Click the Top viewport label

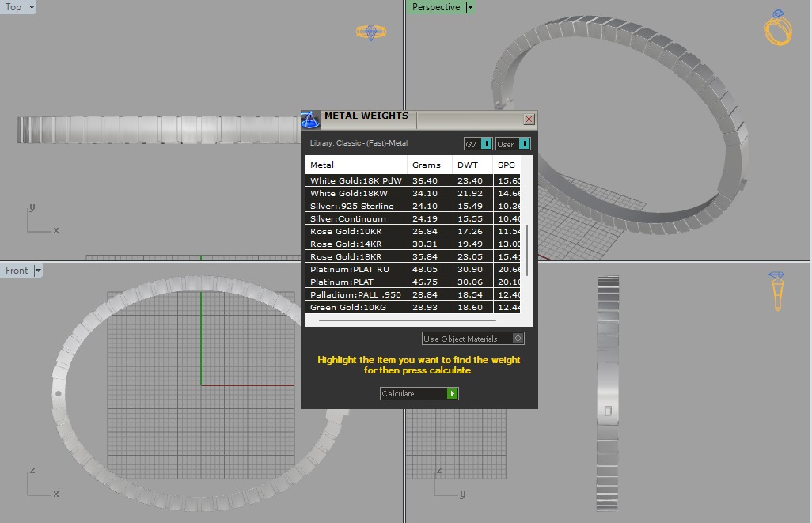[13, 7]
